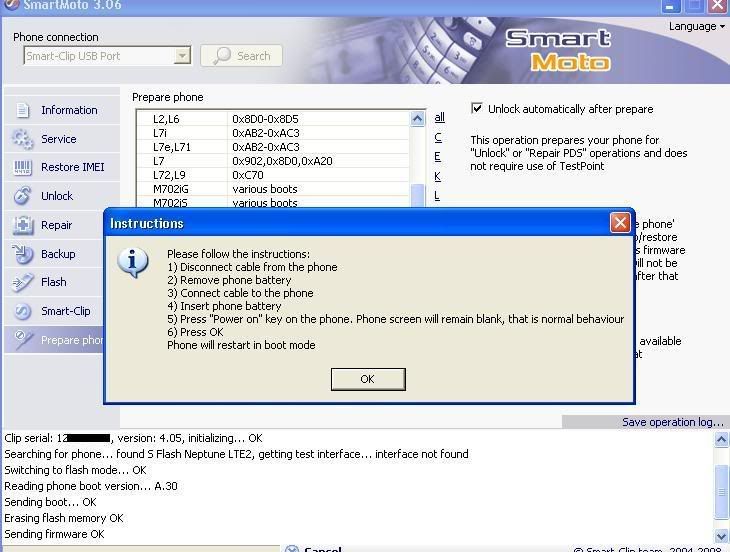Select the L7 phone model row
The width and height of the screenshot is (730, 552).
tap(273, 161)
